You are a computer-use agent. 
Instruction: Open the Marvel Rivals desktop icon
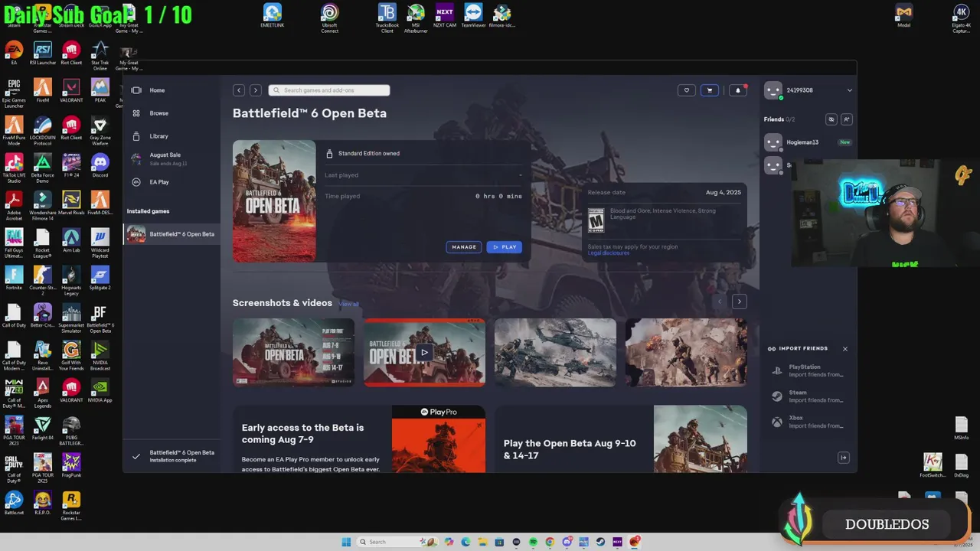[71, 204]
